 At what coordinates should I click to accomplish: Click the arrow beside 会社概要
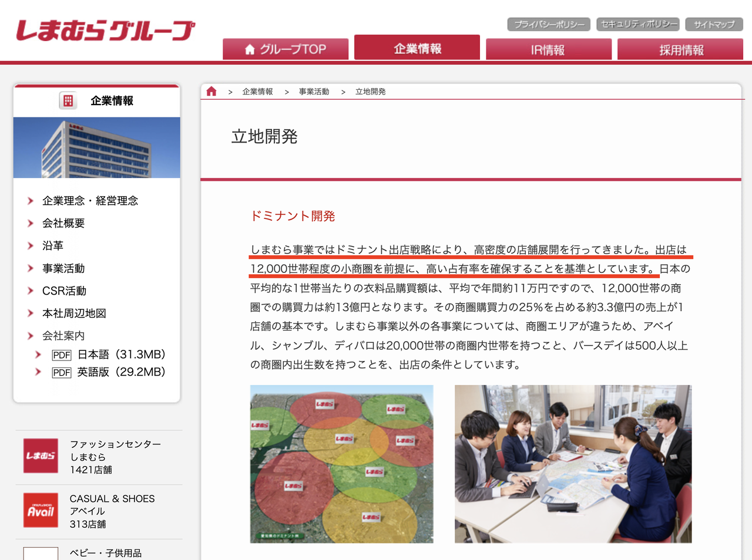(31, 223)
